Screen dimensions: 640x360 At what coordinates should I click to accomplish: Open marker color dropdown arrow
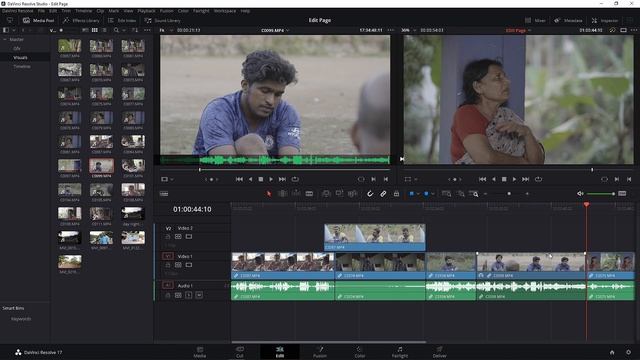pyautogui.click(x=433, y=194)
